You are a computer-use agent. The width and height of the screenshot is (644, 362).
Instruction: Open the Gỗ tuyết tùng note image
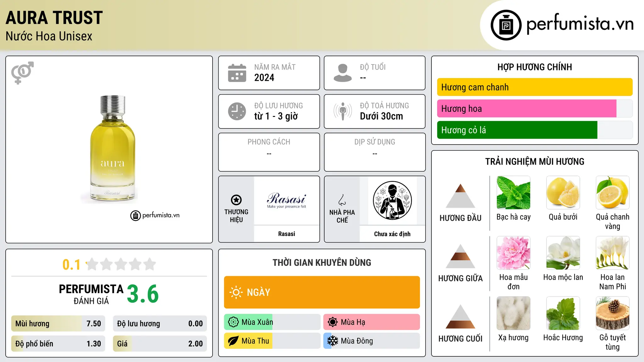coord(613,313)
